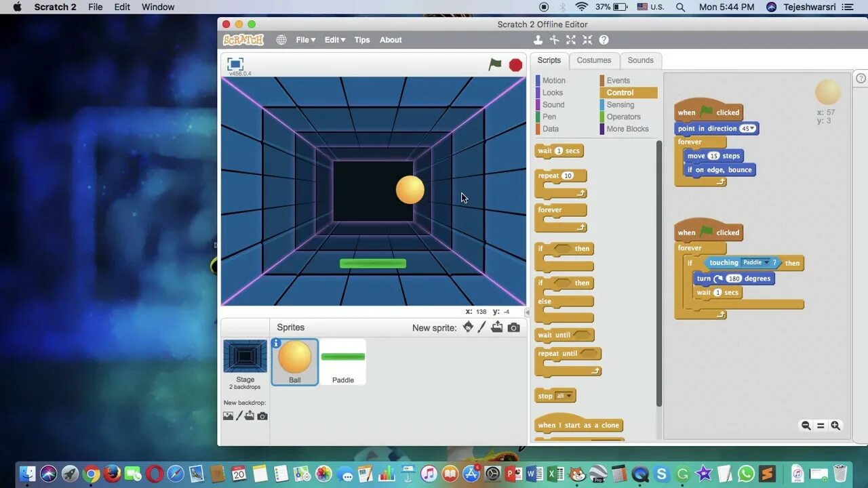Select the Operators block category

[x=624, y=117]
